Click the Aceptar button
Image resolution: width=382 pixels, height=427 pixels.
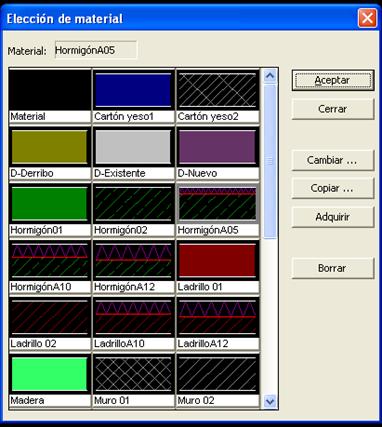[x=333, y=80]
